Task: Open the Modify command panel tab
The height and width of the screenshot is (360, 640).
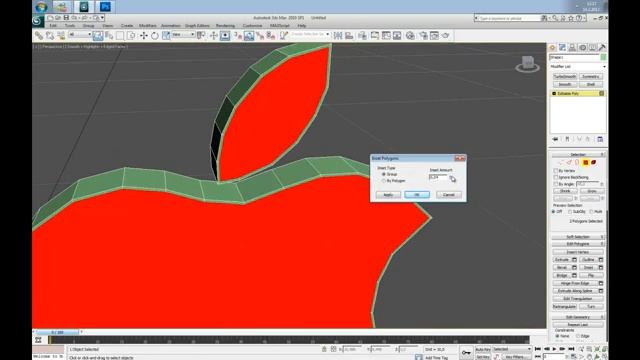Action: 562,48
